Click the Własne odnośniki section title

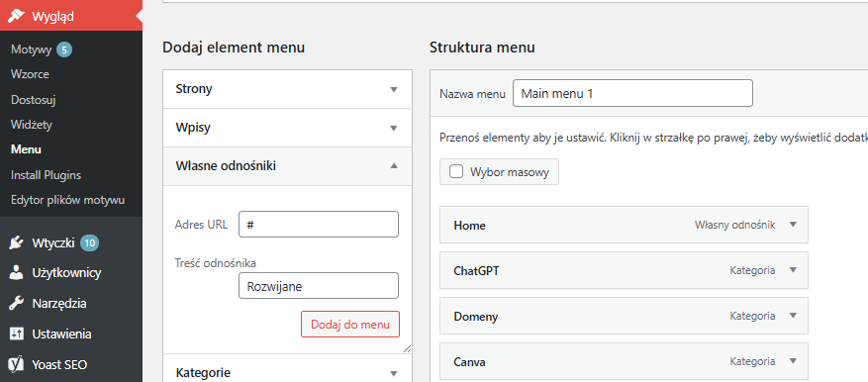226,165
